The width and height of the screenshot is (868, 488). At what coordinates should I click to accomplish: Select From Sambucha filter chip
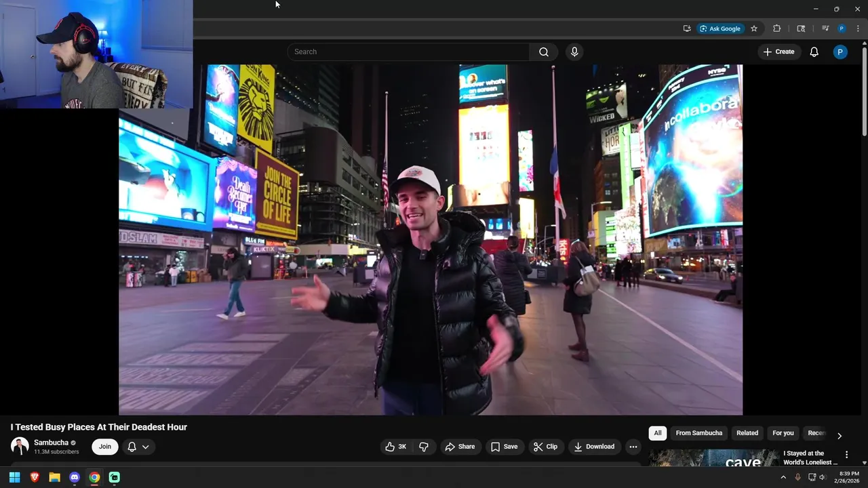(x=698, y=433)
